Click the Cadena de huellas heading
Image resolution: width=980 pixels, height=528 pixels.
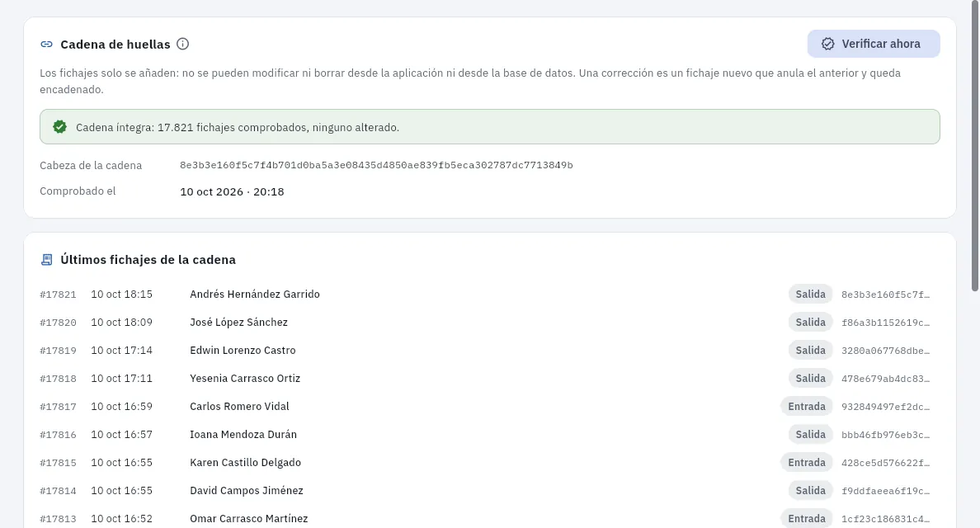115,45
